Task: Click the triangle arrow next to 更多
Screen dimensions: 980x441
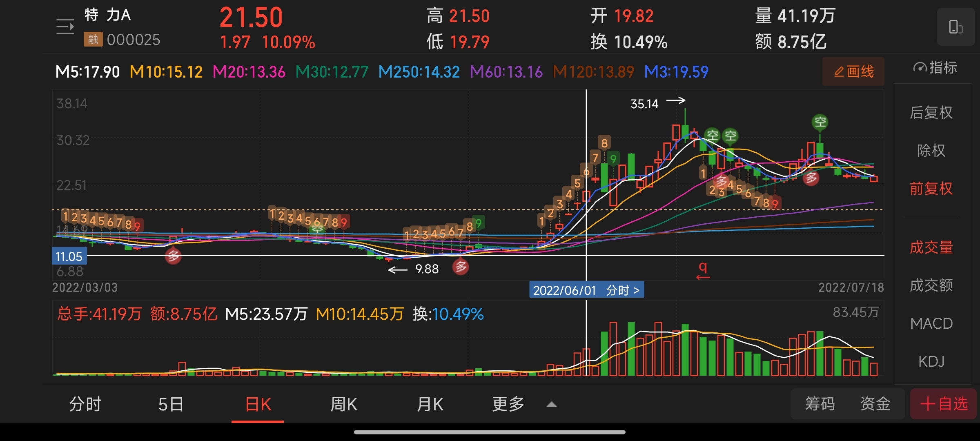Action: 552,404
